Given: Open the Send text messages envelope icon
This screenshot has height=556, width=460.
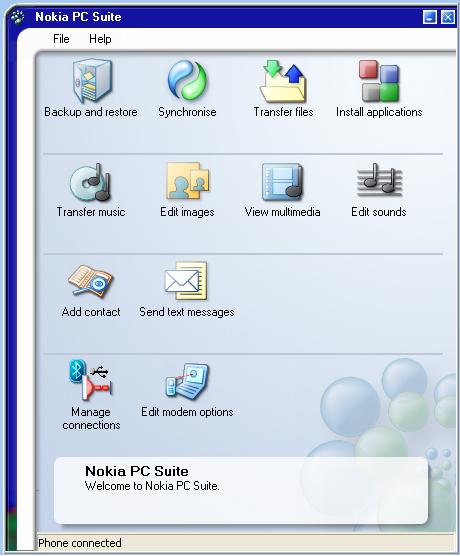Looking at the screenshot, I should tap(186, 281).
